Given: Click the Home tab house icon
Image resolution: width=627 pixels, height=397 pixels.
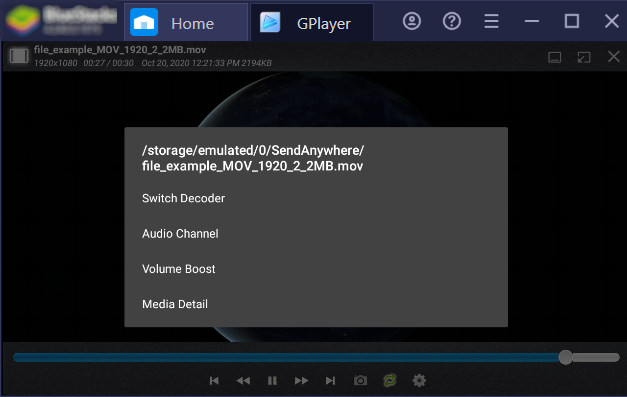Looking at the screenshot, I should [x=144, y=23].
